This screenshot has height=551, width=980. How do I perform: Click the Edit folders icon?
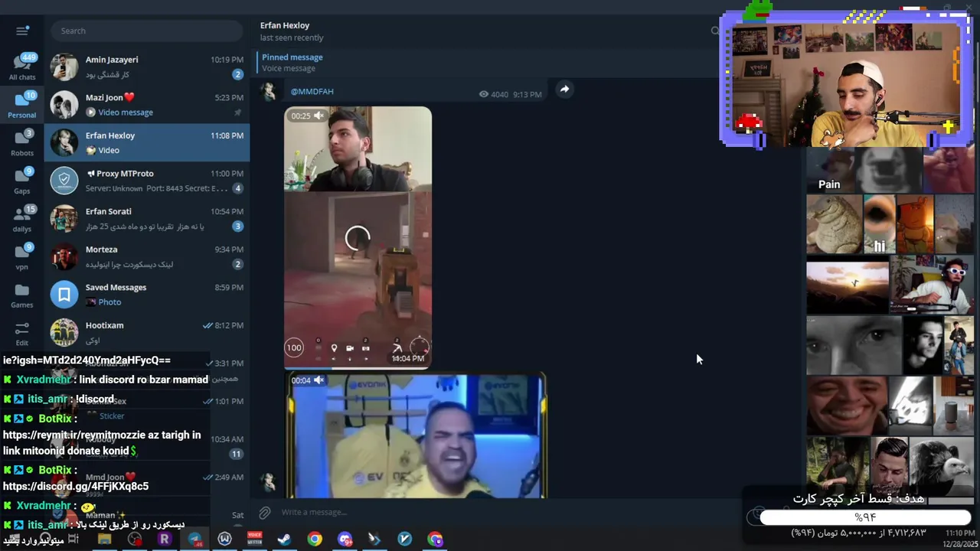tap(22, 333)
